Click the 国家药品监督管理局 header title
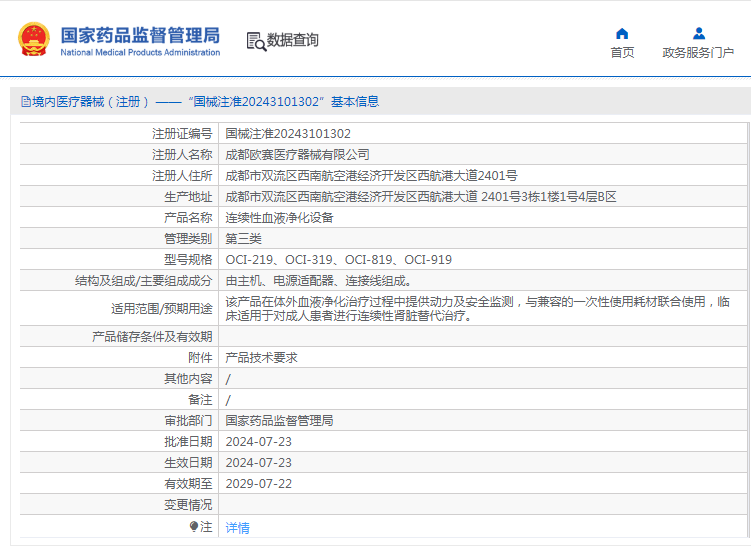The width and height of the screenshot is (751, 554). [140, 35]
